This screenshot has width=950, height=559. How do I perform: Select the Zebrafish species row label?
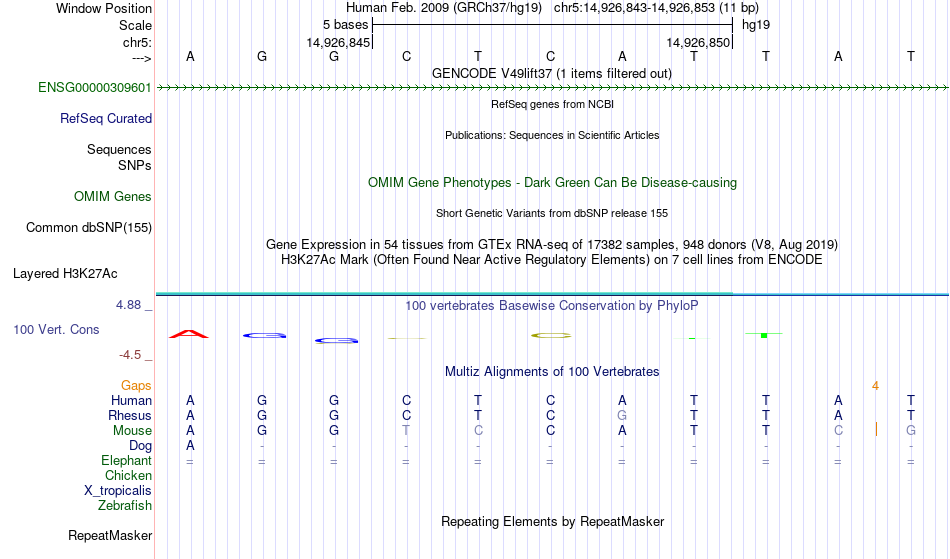[x=125, y=506]
